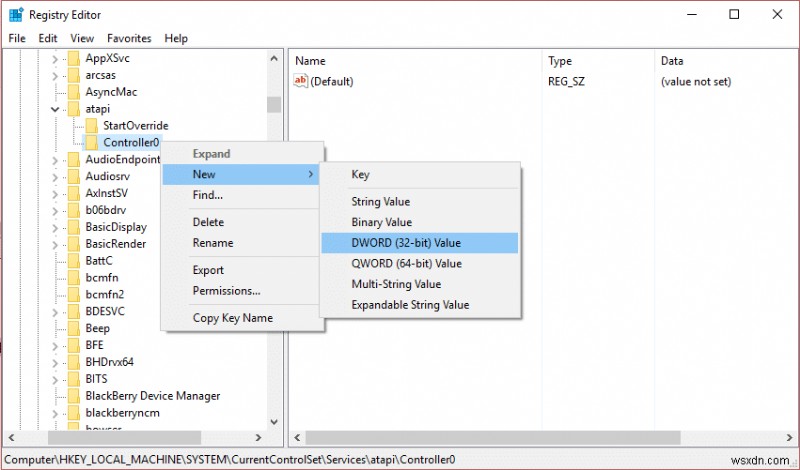800x470 pixels.
Task: Click the blackberryncm folder icon
Action: click(74, 412)
